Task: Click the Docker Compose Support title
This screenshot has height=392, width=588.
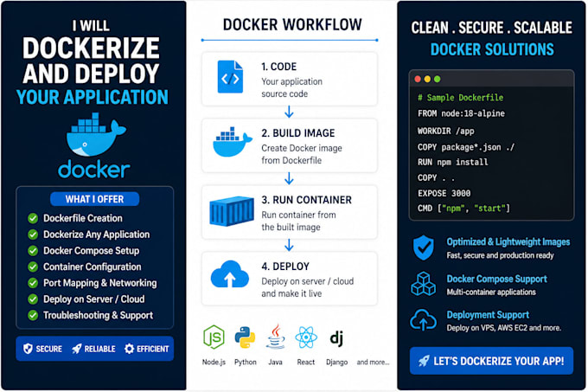Action: (x=497, y=280)
